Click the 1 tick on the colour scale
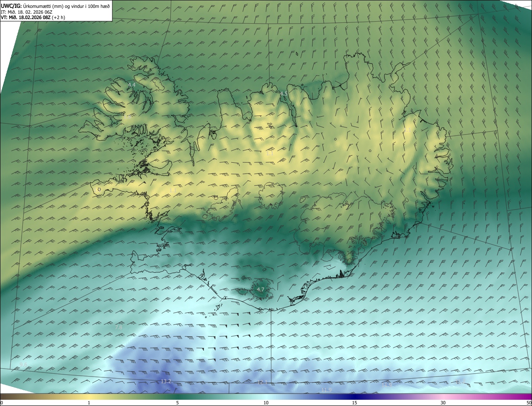This screenshot has height=406, width=532. coord(89,403)
